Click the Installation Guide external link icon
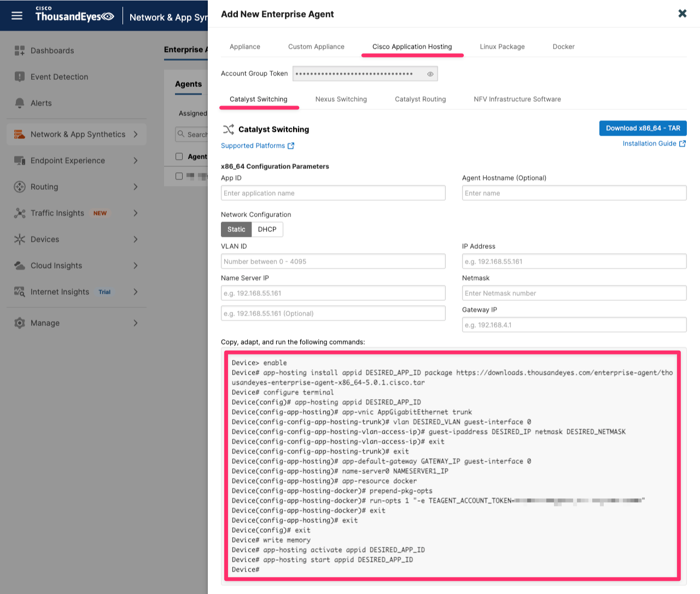 [682, 143]
